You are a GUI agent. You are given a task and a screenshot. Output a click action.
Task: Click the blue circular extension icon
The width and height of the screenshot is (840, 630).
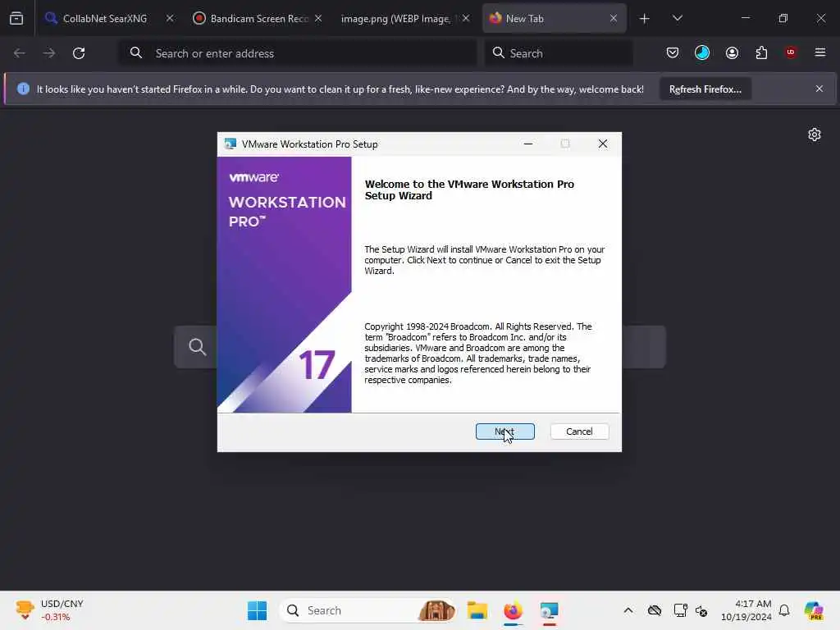point(702,52)
